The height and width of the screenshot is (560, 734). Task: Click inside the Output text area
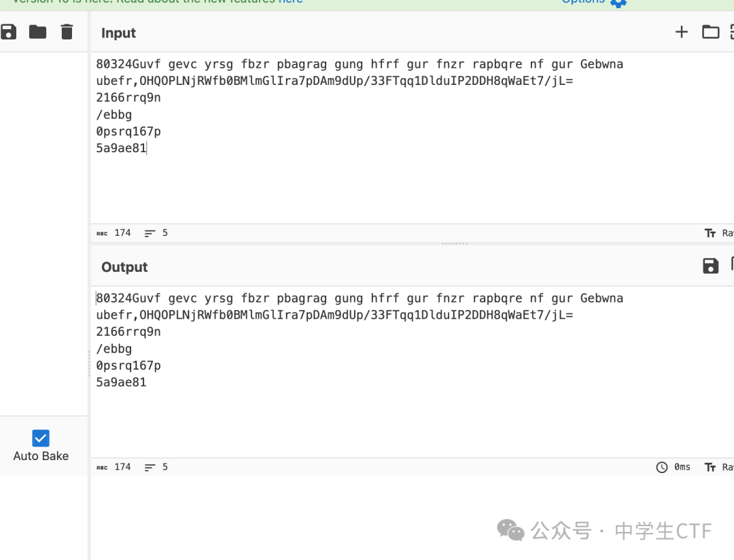412,372
